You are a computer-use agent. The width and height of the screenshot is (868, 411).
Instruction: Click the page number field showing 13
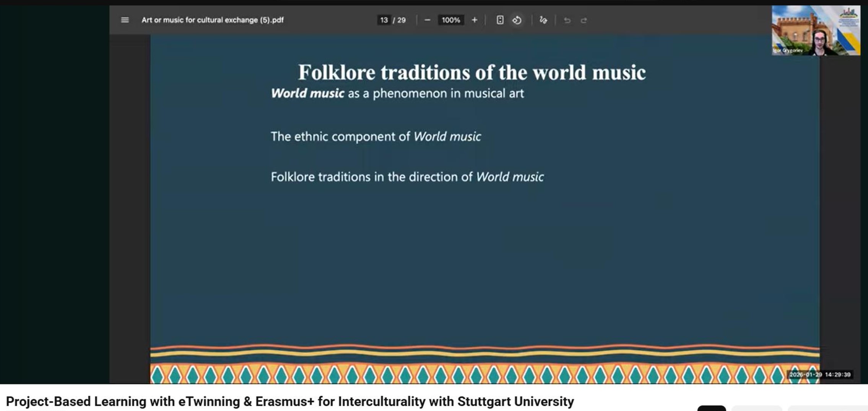point(384,20)
